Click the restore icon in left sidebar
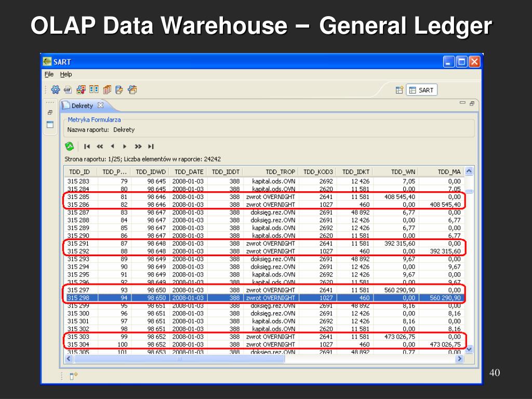This screenshot has height=399, width=532. tap(50, 113)
